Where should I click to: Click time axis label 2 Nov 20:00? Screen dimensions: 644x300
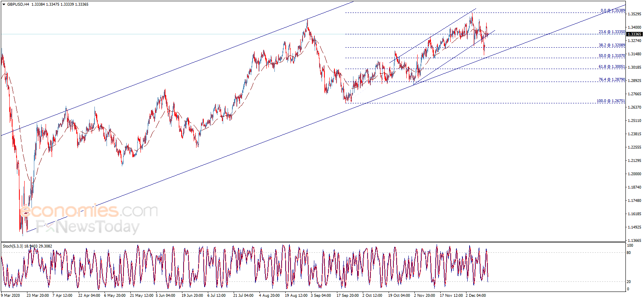click(x=424, y=296)
